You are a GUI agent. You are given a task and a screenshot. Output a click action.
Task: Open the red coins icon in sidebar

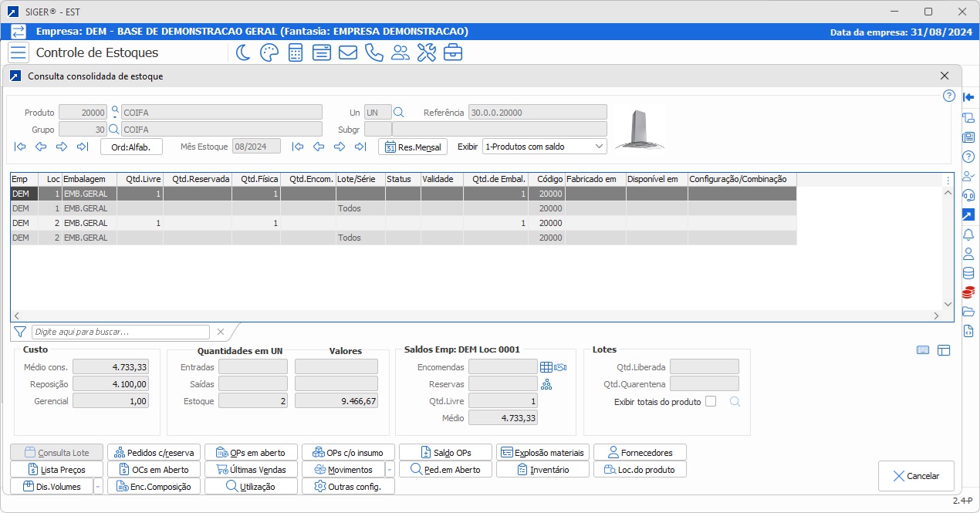(968, 292)
